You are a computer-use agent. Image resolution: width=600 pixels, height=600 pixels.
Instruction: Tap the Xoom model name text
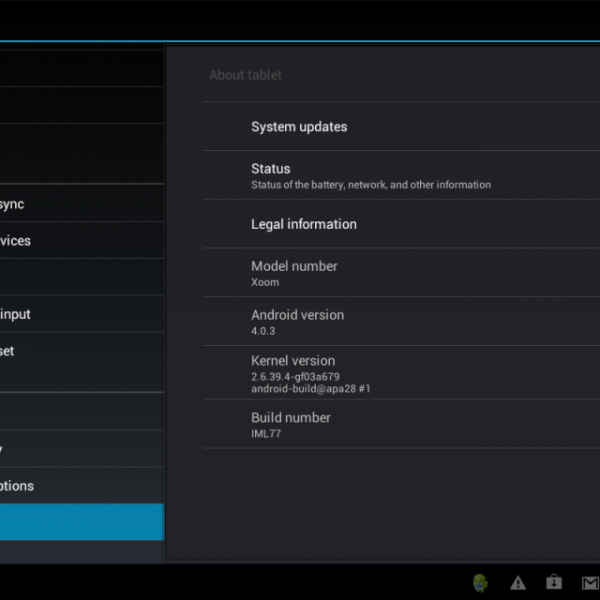[x=265, y=282]
